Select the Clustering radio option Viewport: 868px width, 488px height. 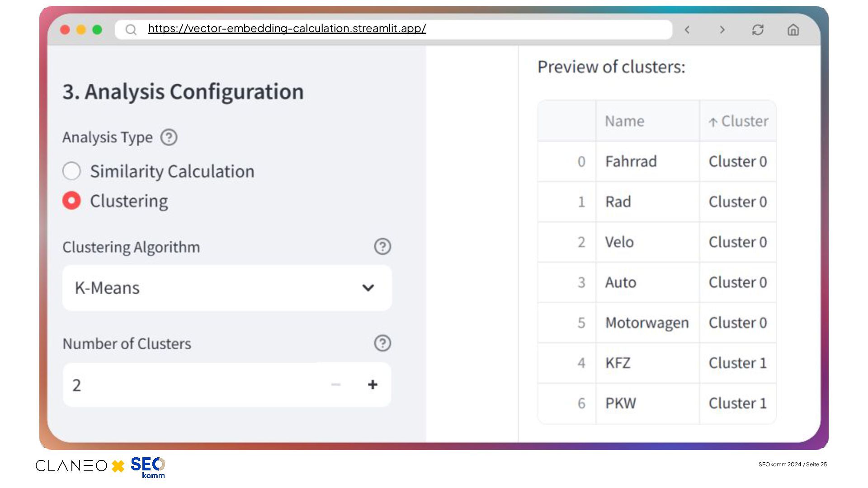72,201
